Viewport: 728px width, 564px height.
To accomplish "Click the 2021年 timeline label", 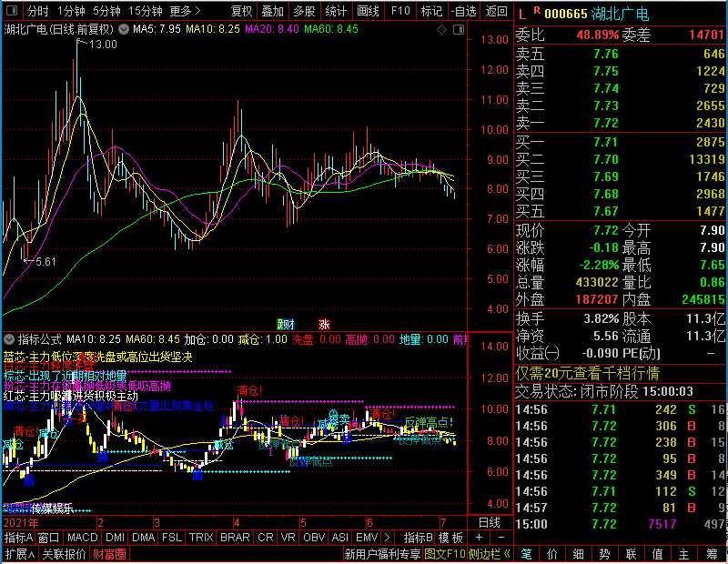I will tap(21, 523).
